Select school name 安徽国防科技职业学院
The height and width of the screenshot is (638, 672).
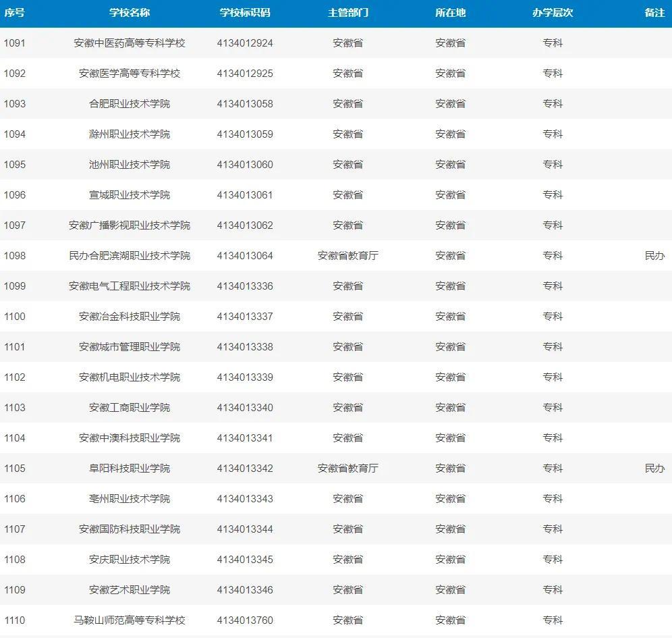tap(130, 529)
